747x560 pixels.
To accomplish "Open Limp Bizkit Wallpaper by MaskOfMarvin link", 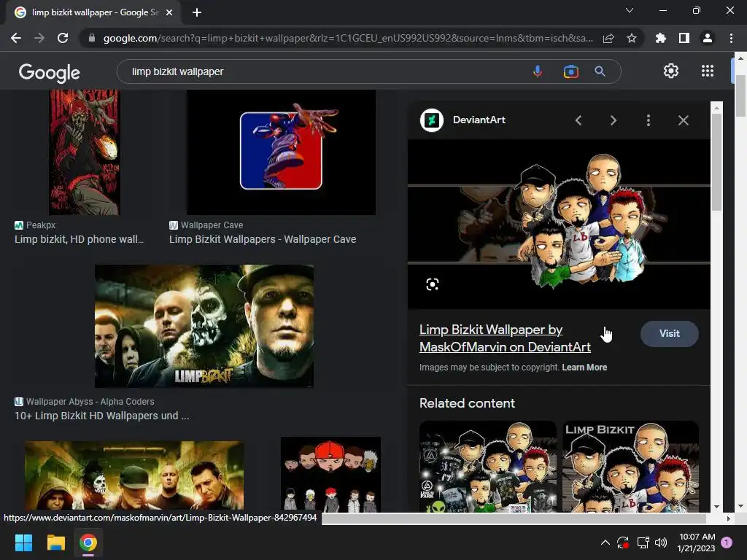I will (x=505, y=338).
